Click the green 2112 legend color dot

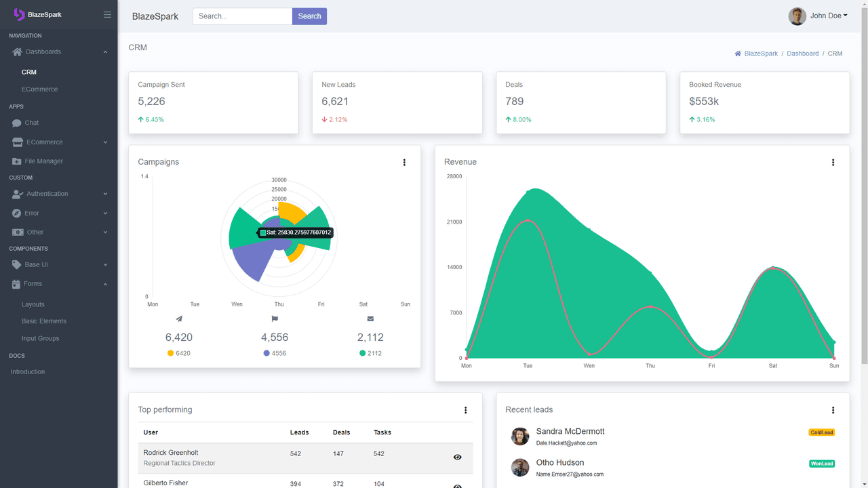point(363,353)
